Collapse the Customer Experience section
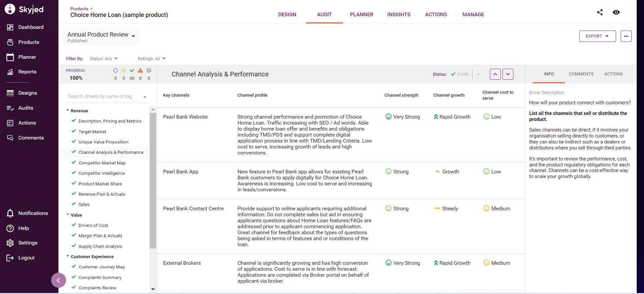 pos(68,256)
